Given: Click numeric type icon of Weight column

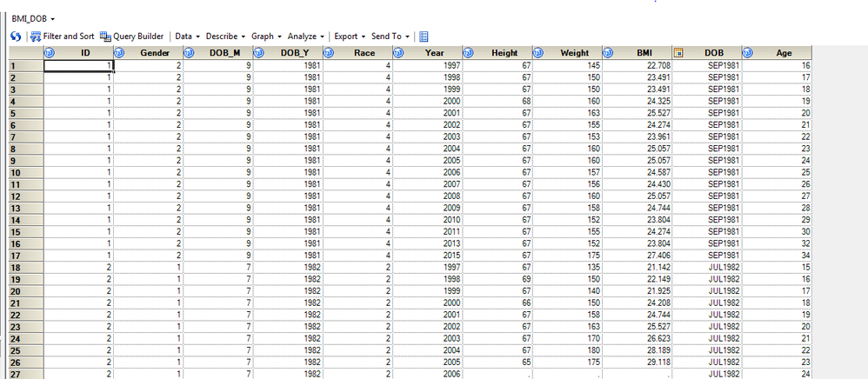Looking at the screenshot, I should pos(537,53).
